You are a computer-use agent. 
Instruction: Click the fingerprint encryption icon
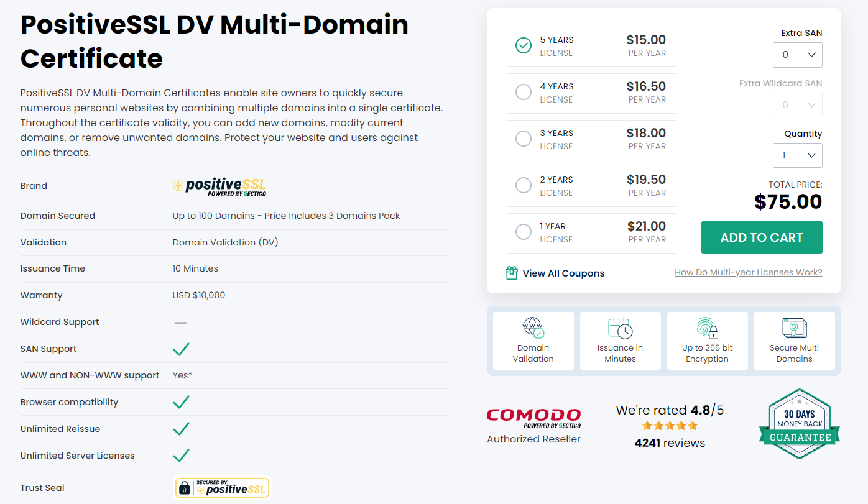pos(708,328)
